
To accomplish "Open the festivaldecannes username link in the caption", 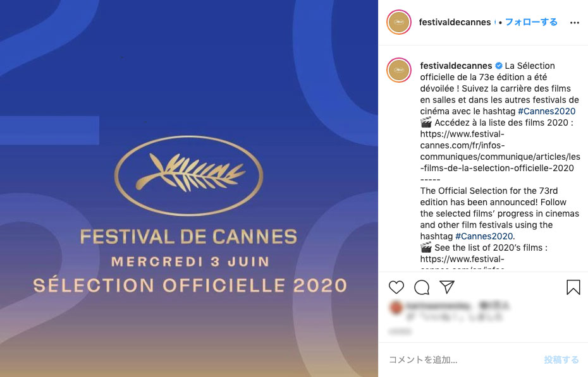I will pos(456,66).
